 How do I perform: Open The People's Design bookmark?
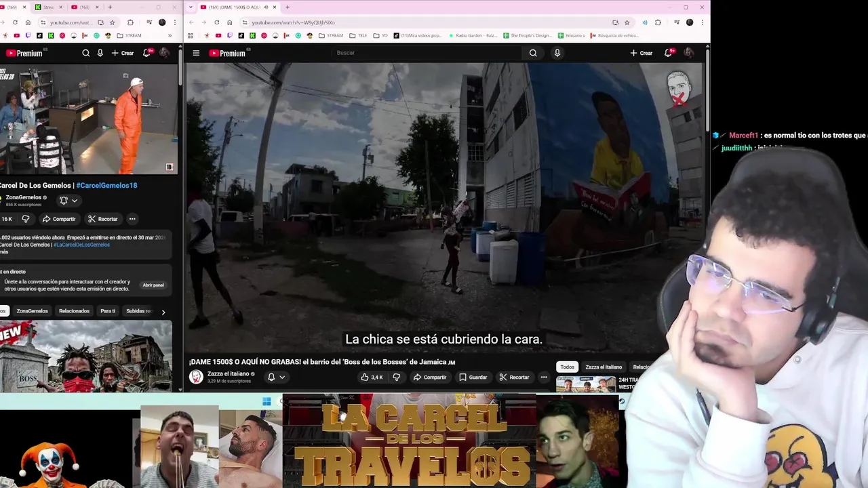coord(528,35)
